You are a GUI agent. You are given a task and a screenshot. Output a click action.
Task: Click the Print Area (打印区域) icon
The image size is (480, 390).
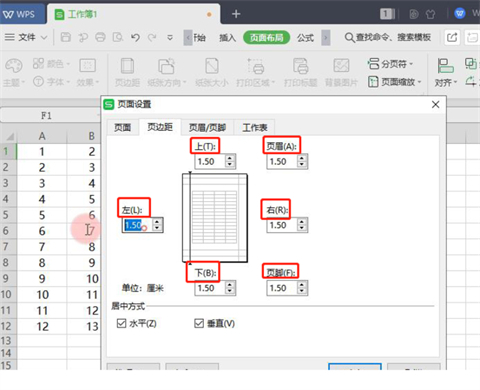[x=256, y=66]
